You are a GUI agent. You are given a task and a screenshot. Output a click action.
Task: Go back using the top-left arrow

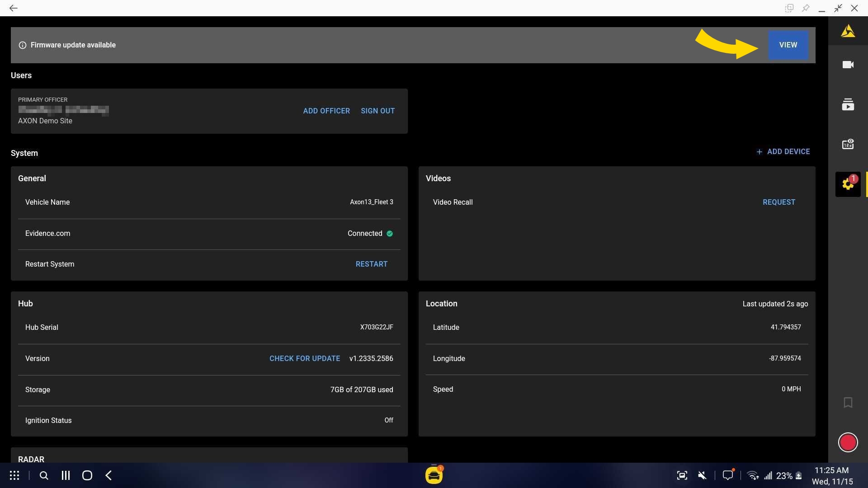[14, 8]
